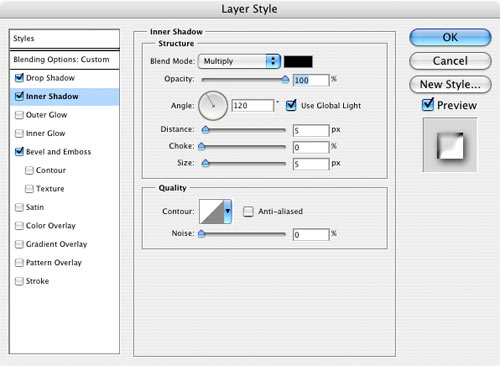Enable the Stroke checkbox

coord(19,281)
